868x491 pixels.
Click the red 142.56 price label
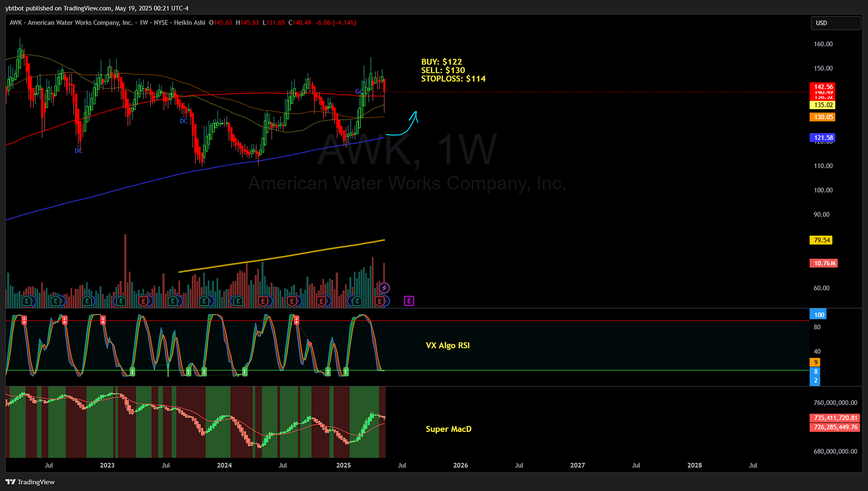pos(821,87)
